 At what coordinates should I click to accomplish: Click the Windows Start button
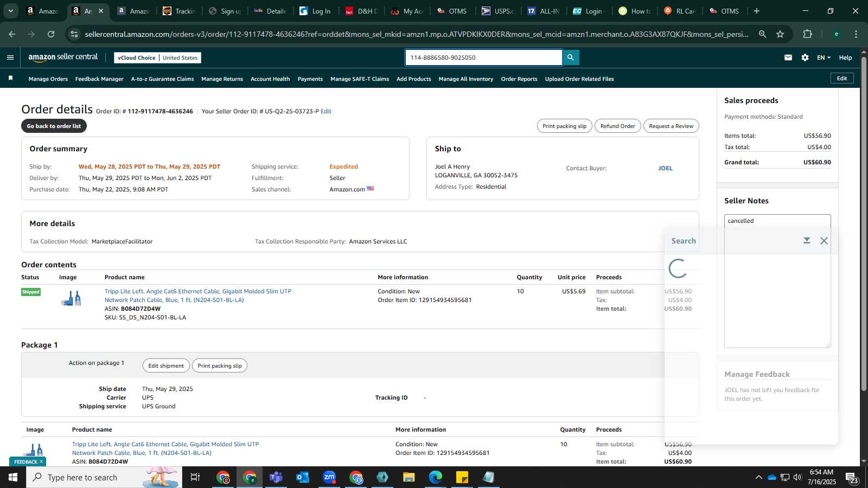[13, 477]
